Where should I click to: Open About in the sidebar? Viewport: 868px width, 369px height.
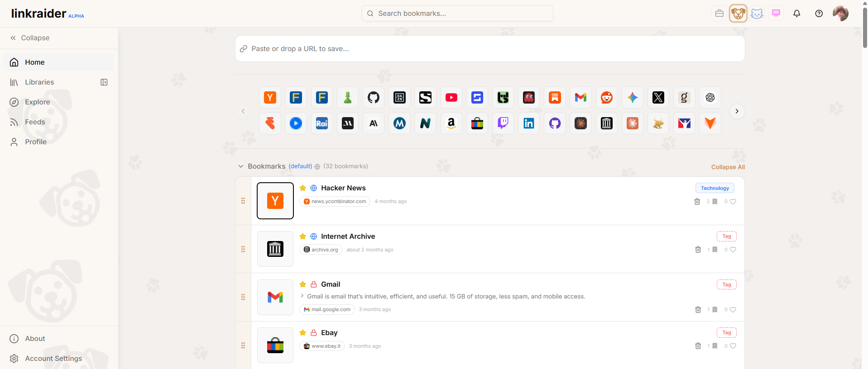tap(59, 339)
